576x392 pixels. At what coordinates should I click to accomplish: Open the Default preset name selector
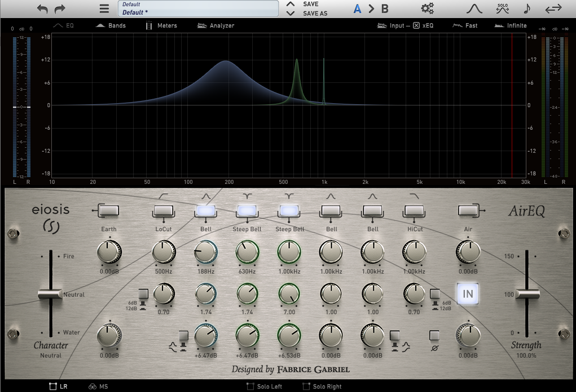pos(197,8)
